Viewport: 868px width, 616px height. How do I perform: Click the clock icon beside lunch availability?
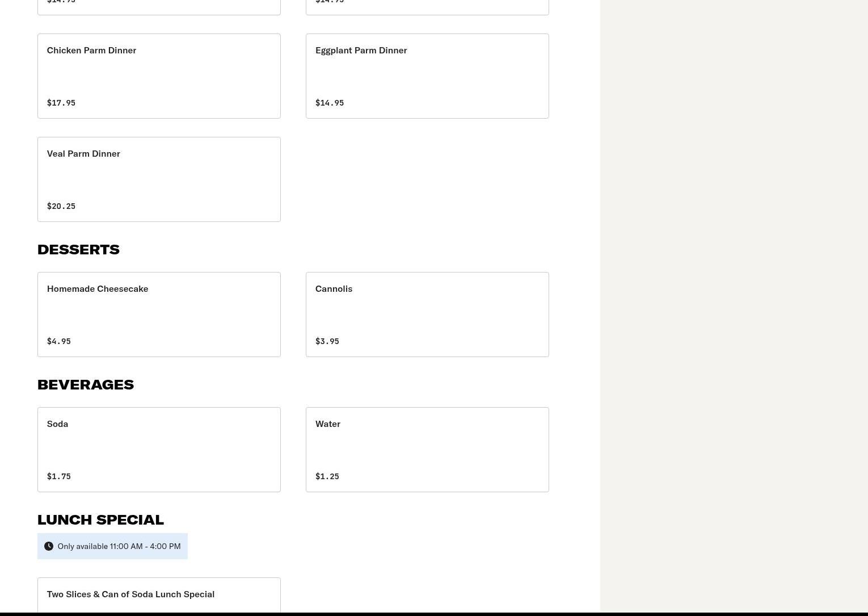pyautogui.click(x=49, y=546)
